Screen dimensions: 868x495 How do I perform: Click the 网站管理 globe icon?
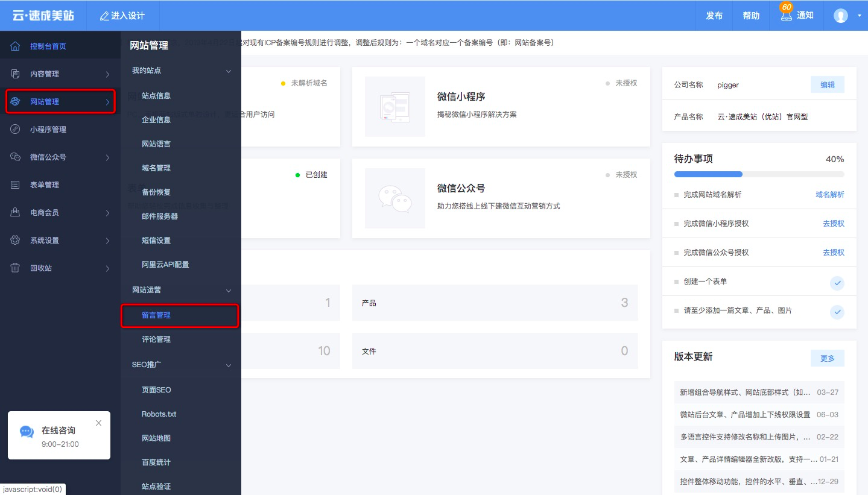[x=16, y=102]
